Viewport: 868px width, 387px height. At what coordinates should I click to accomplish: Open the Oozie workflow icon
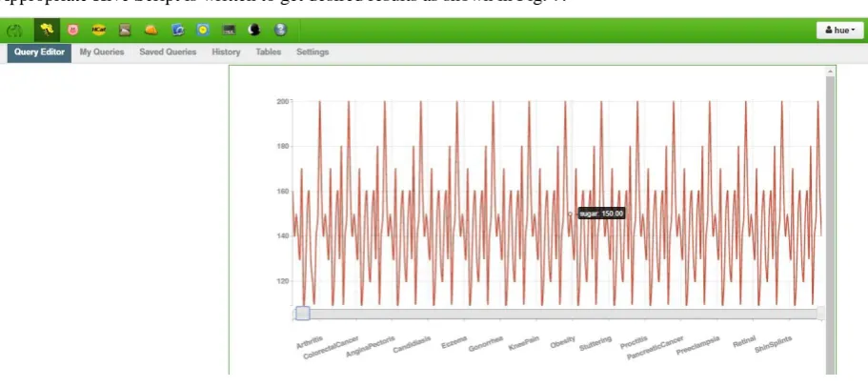203,30
